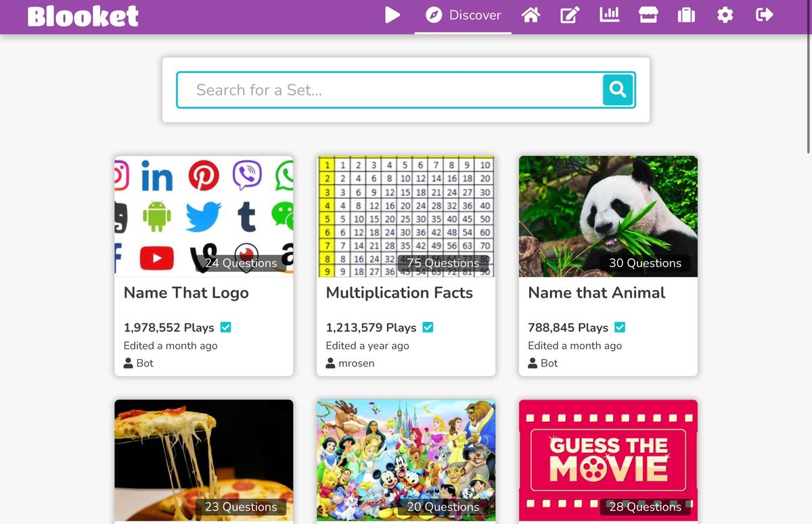This screenshot has height=524, width=812.
Task: Click verified checkmark beside 1,213,579 Plays
Action: pos(428,327)
